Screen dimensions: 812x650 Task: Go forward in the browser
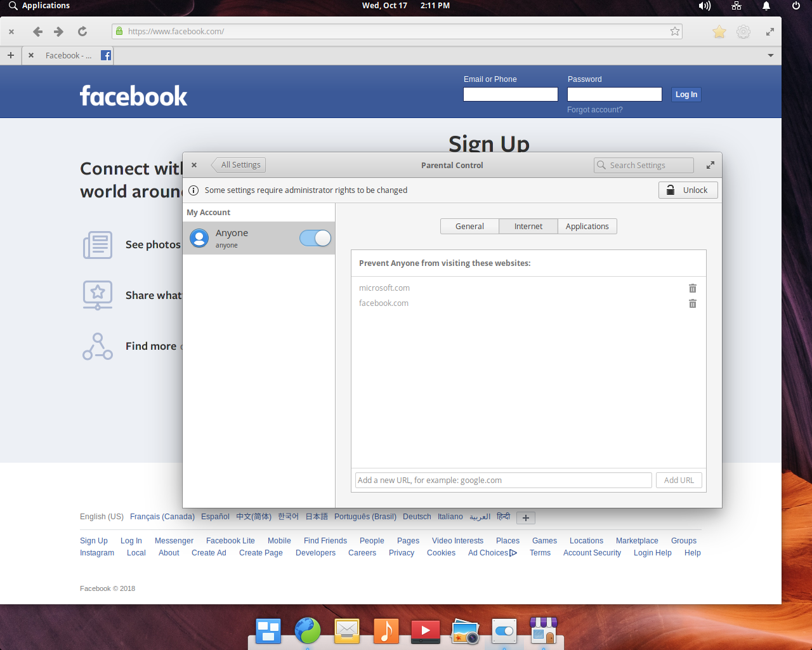pos(59,31)
